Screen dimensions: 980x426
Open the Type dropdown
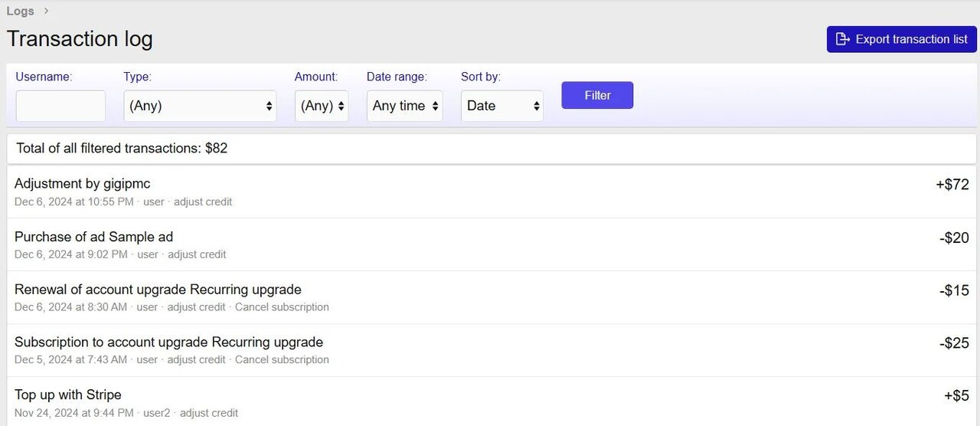click(200, 106)
